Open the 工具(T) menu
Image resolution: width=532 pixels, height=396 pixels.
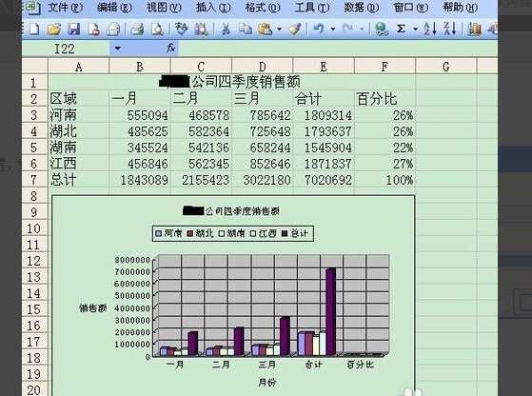(312, 8)
